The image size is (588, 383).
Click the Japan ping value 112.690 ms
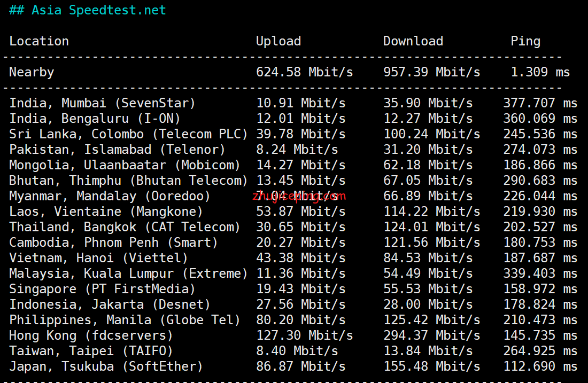(x=540, y=366)
